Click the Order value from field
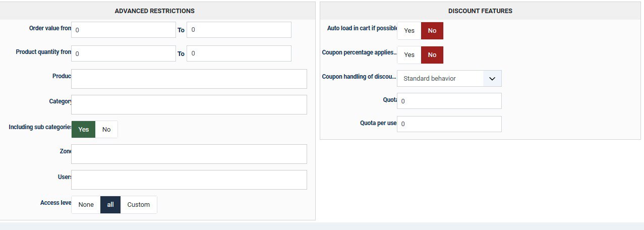 point(124,30)
